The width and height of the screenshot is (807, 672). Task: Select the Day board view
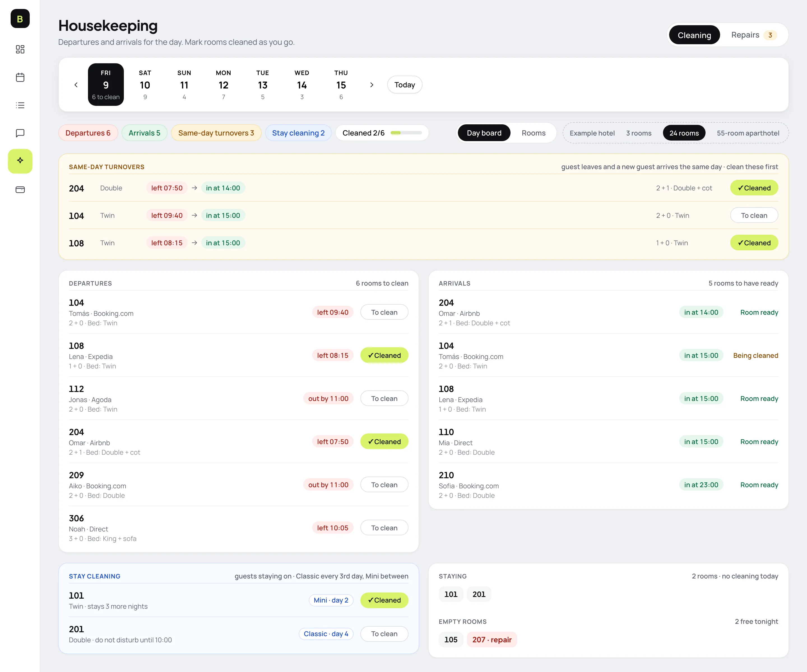click(484, 133)
